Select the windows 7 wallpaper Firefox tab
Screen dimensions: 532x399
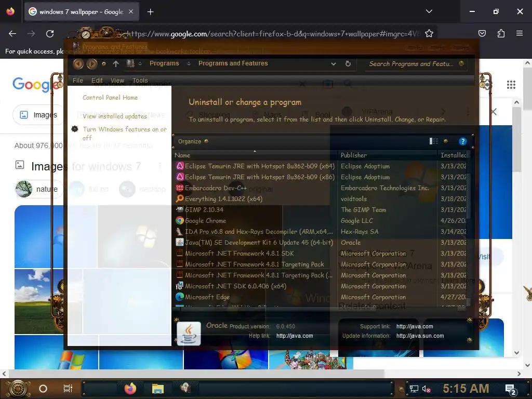point(82,12)
